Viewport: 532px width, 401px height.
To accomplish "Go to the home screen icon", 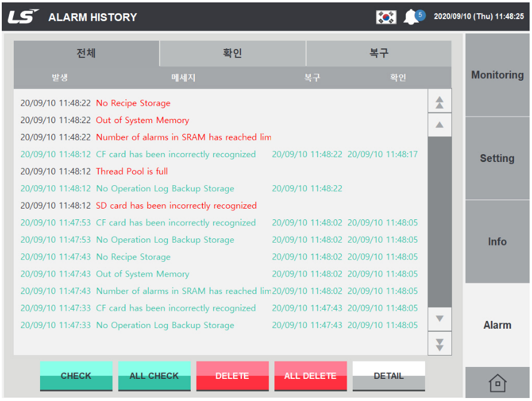I will pyautogui.click(x=497, y=382).
